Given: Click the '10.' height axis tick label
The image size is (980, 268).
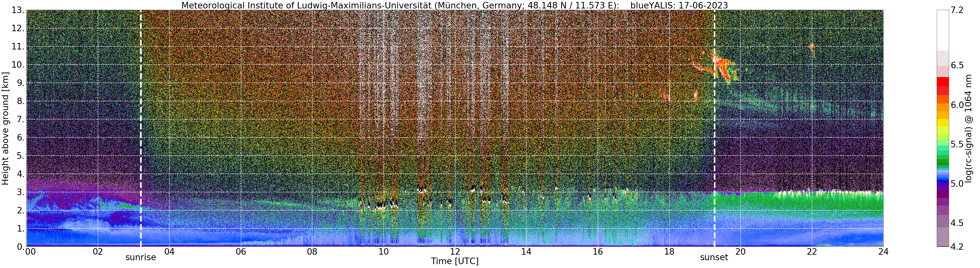Looking at the screenshot, I should click(x=18, y=65).
